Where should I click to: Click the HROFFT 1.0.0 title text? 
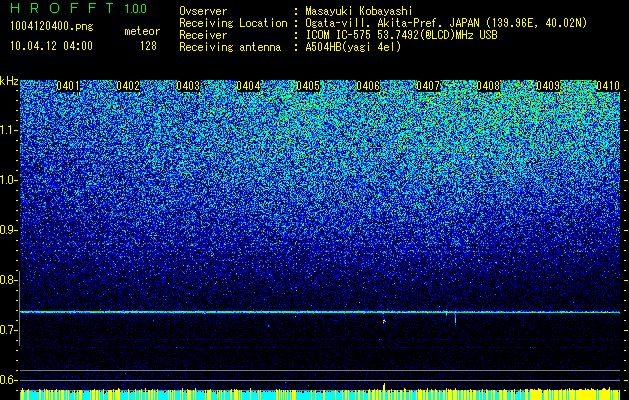click(78, 8)
